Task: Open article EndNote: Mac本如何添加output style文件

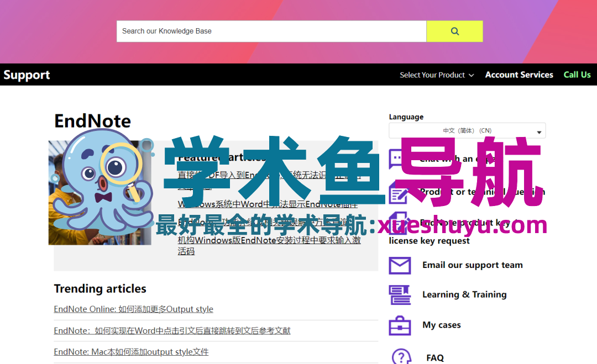Action: (x=132, y=352)
